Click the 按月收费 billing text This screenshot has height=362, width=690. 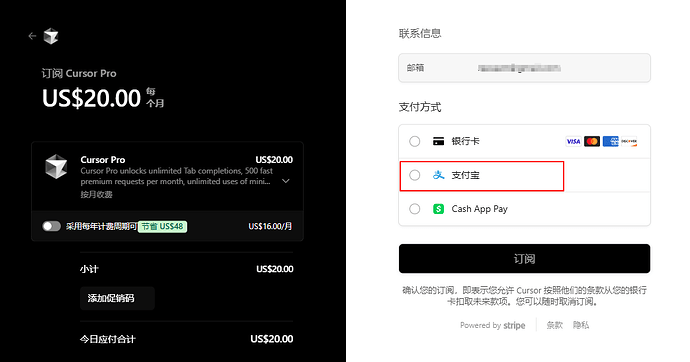[96, 194]
